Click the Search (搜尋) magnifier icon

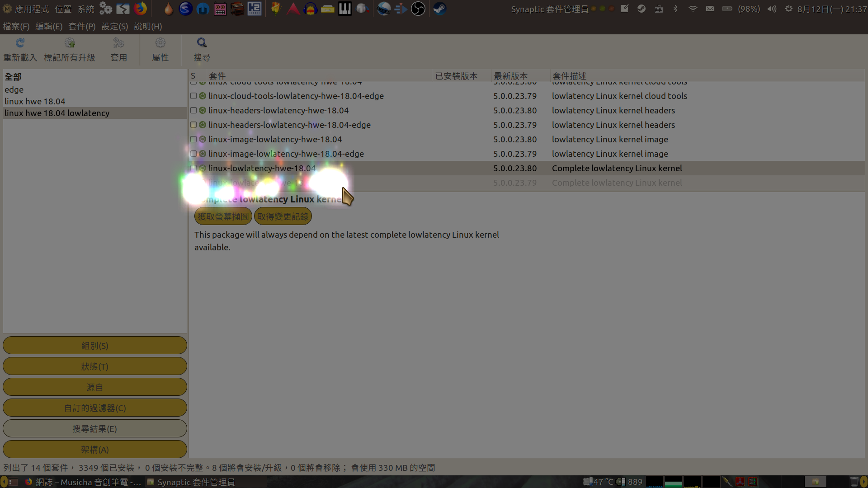(x=202, y=43)
